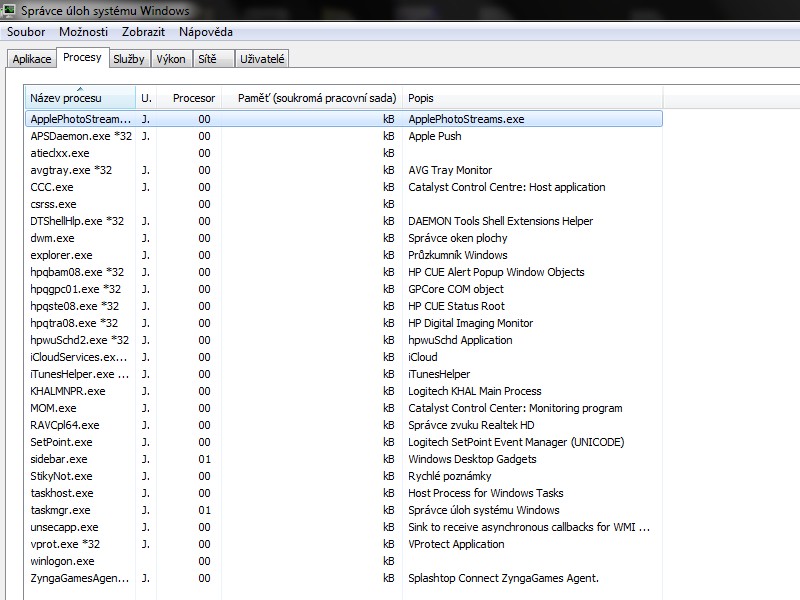800x600 pixels.
Task: Click Splashtop Connect ZyngaGames Agent description
Action: tap(503, 578)
